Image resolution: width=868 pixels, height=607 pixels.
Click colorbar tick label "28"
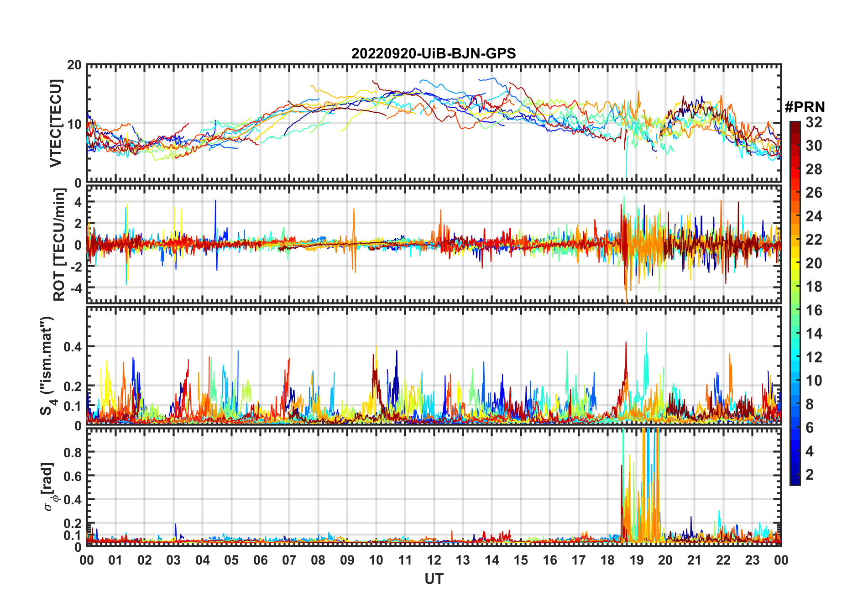[814, 169]
